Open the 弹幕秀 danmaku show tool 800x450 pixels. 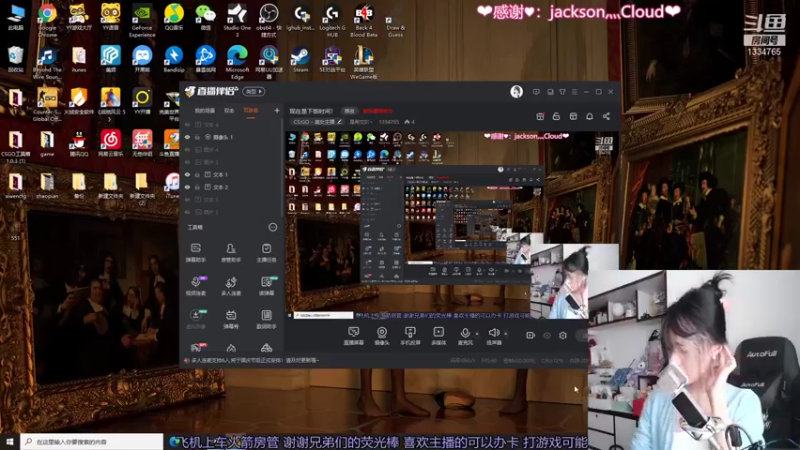(x=231, y=319)
